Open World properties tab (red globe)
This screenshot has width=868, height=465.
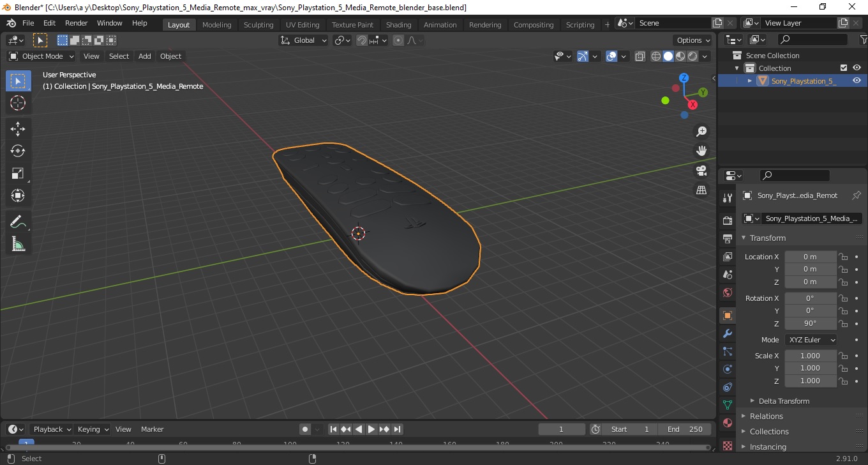tap(728, 293)
